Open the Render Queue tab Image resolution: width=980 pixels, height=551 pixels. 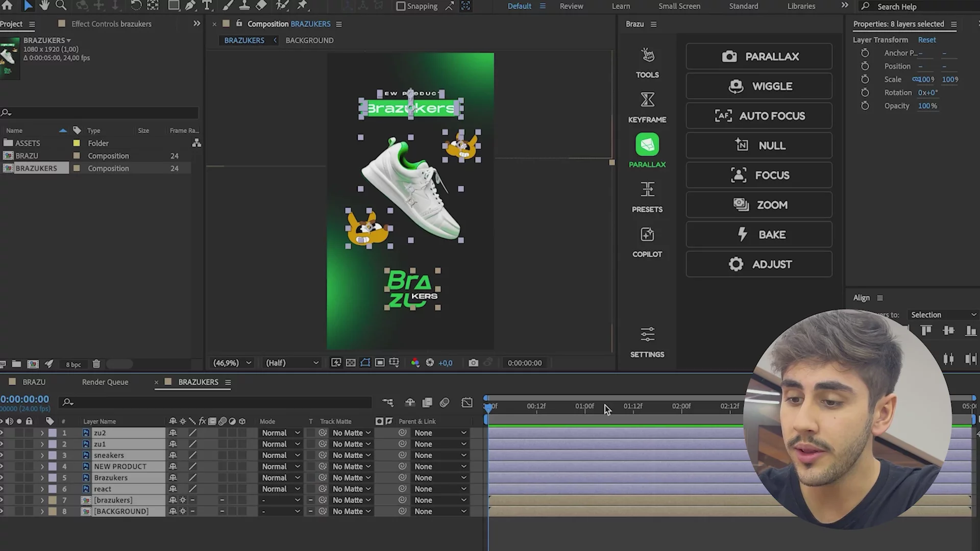[105, 382]
